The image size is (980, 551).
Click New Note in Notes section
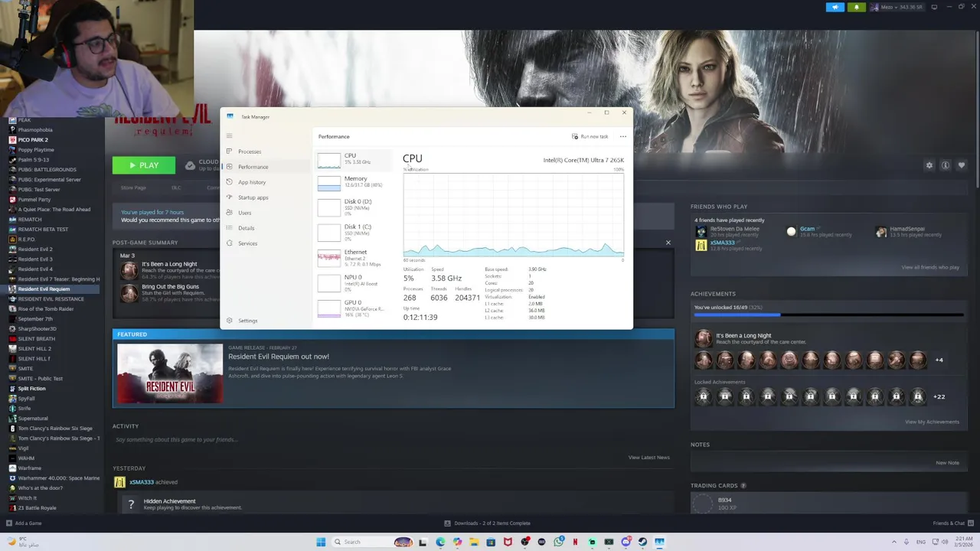tap(947, 463)
